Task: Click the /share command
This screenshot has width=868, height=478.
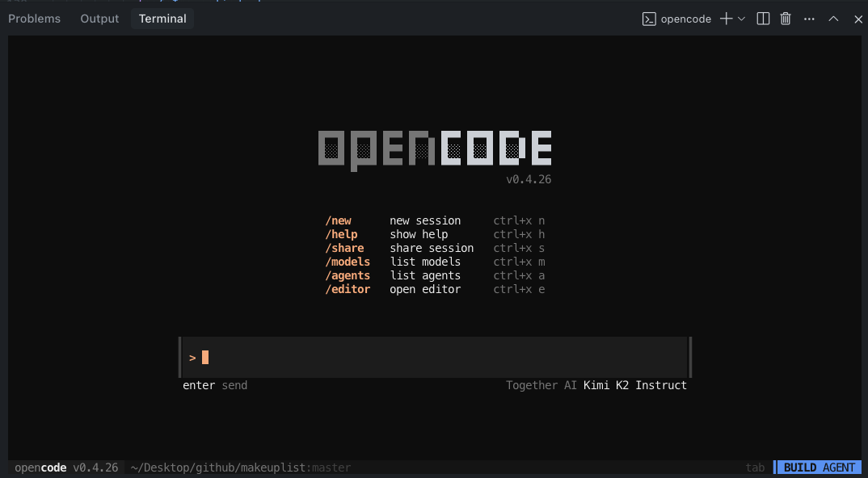Action: 344,249
